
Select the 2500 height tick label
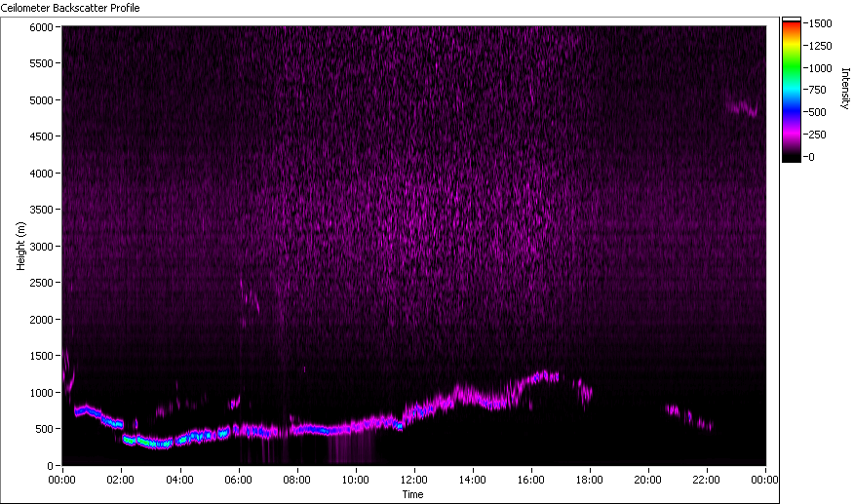(41, 283)
